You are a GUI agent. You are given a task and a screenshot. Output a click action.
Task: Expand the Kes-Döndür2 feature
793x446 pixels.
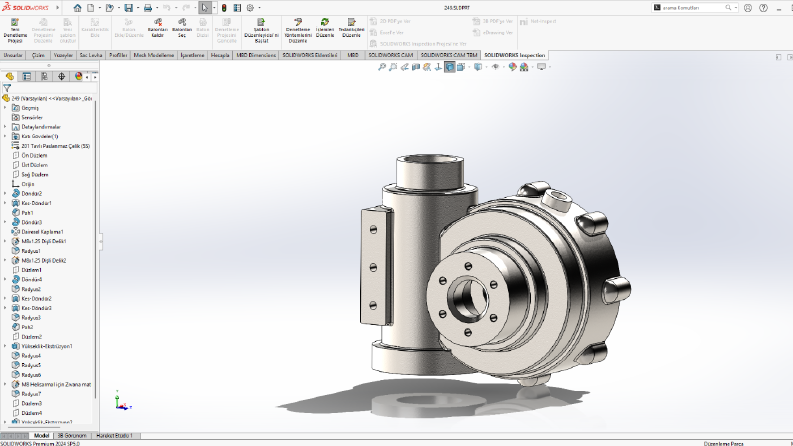click(x=5, y=298)
